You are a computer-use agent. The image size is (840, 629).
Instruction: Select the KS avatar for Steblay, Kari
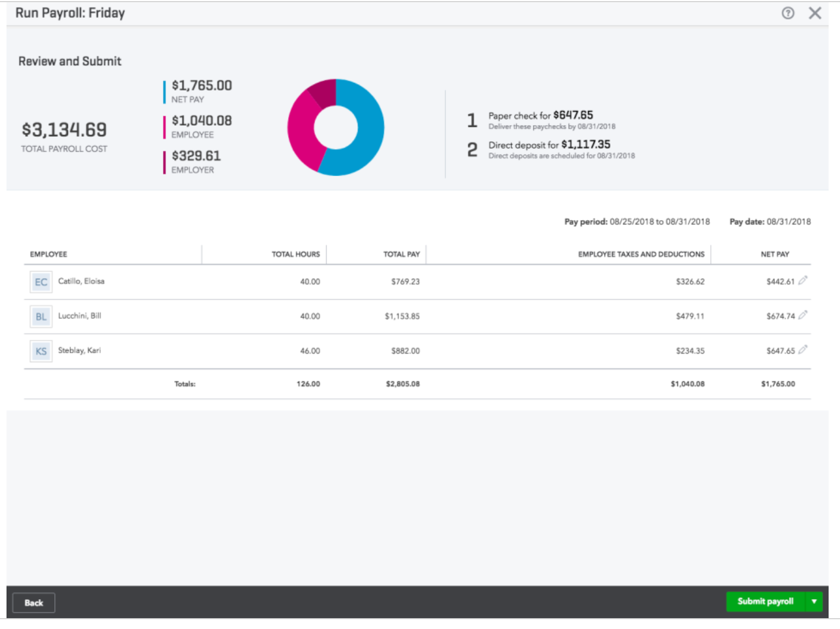click(x=41, y=351)
